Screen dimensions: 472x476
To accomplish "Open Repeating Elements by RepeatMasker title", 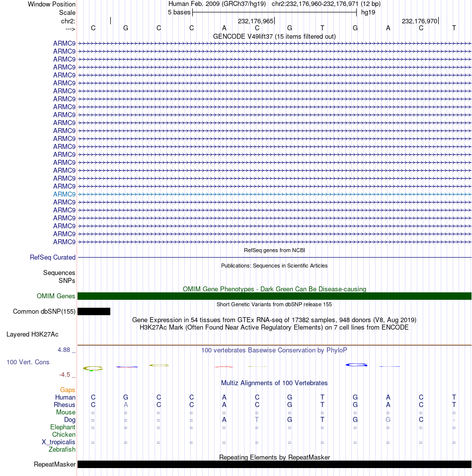I will (x=274, y=457).
